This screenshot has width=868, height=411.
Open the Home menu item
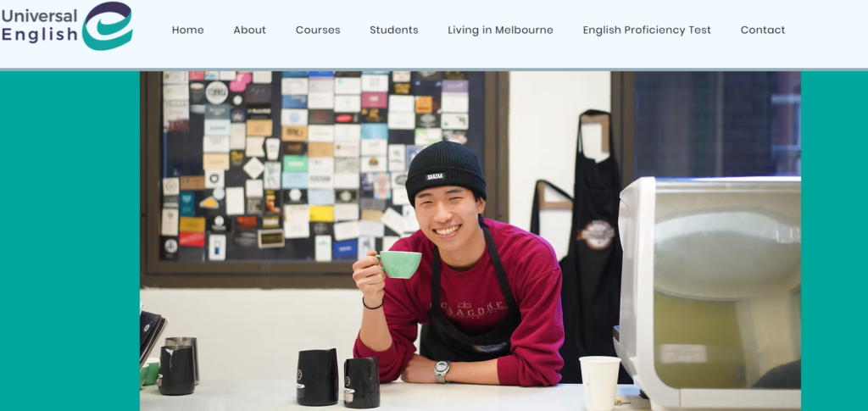tap(187, 30)
